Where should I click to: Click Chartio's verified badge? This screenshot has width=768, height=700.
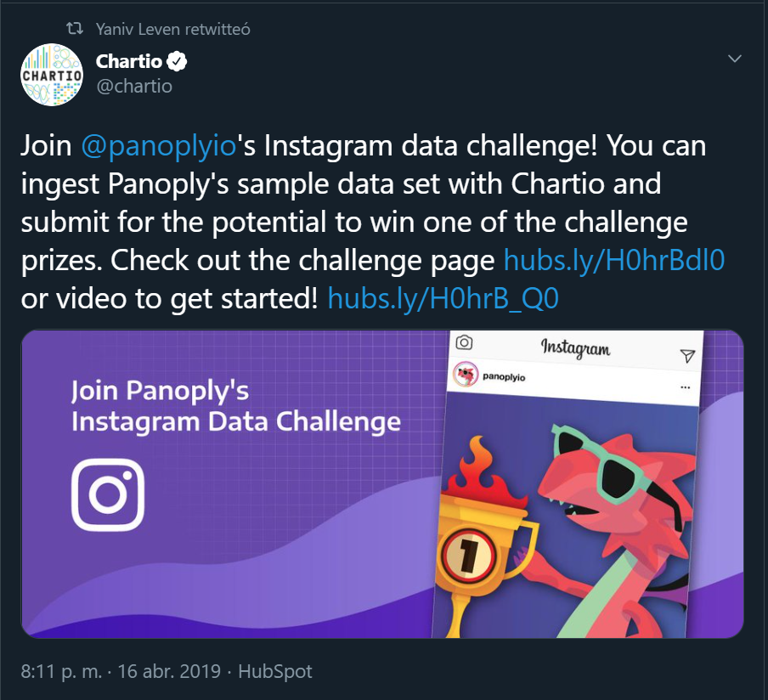(178, 61)
